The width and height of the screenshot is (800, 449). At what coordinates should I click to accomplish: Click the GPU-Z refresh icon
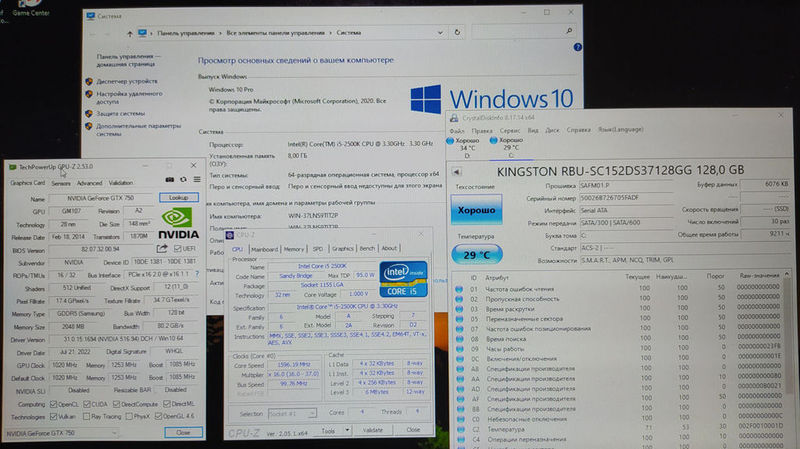183,180
